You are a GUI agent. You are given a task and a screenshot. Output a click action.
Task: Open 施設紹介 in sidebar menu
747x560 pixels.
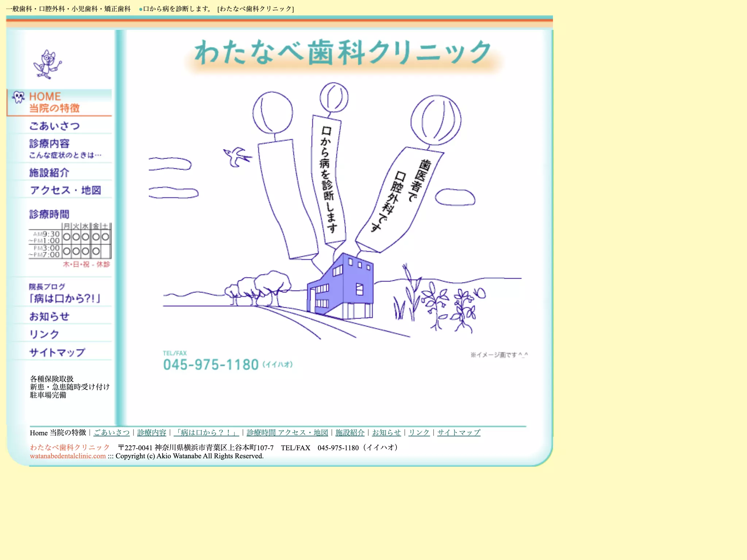[49, 173]
